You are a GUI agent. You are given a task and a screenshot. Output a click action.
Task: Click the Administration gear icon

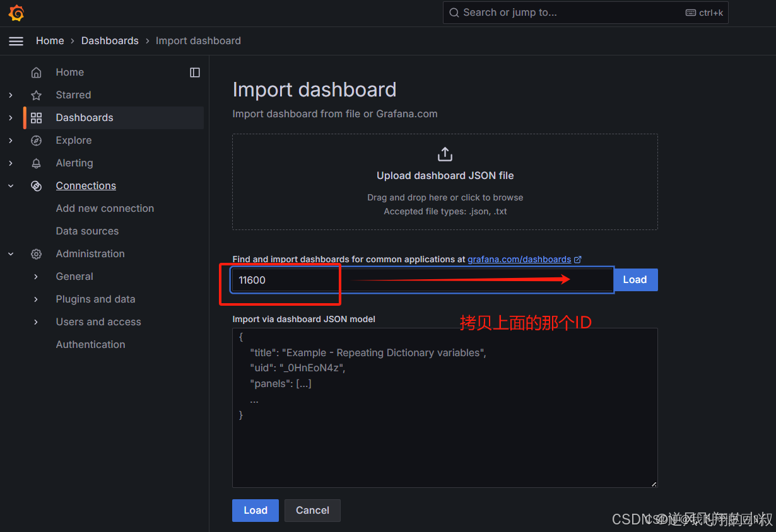point(37,254)
